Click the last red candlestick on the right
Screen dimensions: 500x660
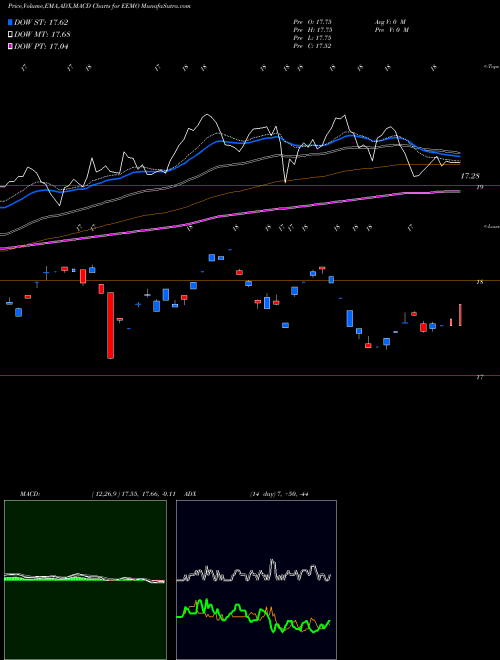coord(460,315)
